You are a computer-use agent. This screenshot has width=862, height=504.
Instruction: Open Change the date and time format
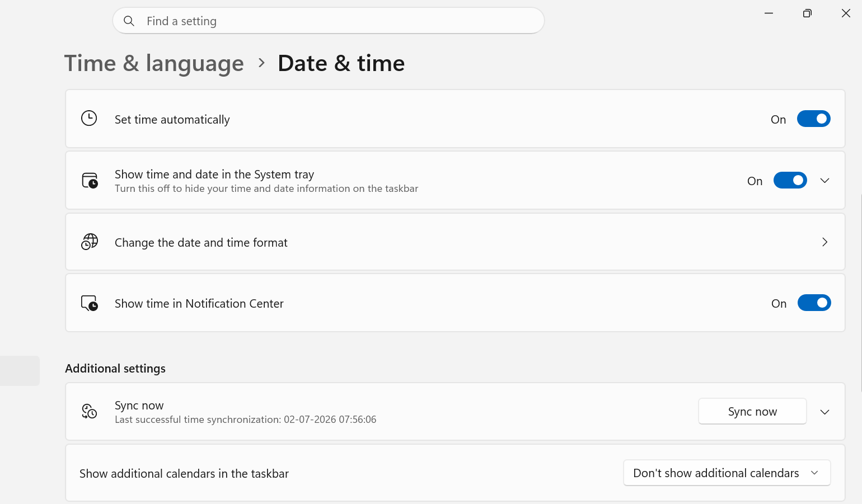pos(455,242)
